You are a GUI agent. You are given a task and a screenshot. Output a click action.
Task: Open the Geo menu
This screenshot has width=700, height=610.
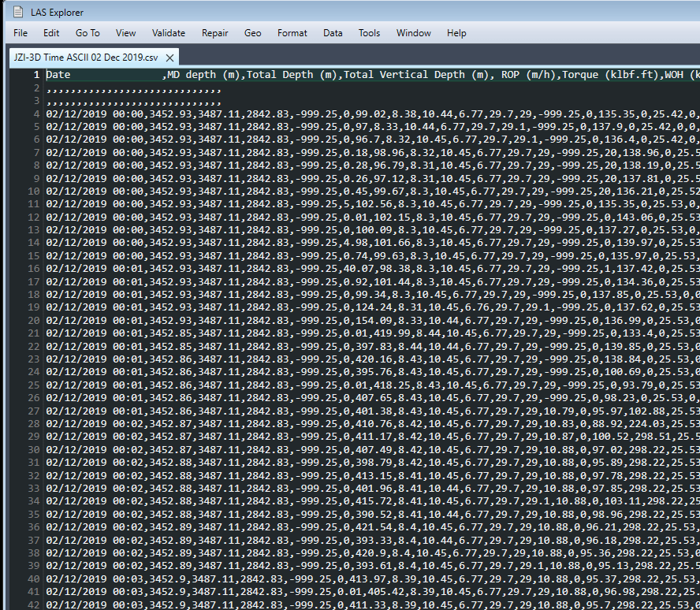click(x=251, y=33)
